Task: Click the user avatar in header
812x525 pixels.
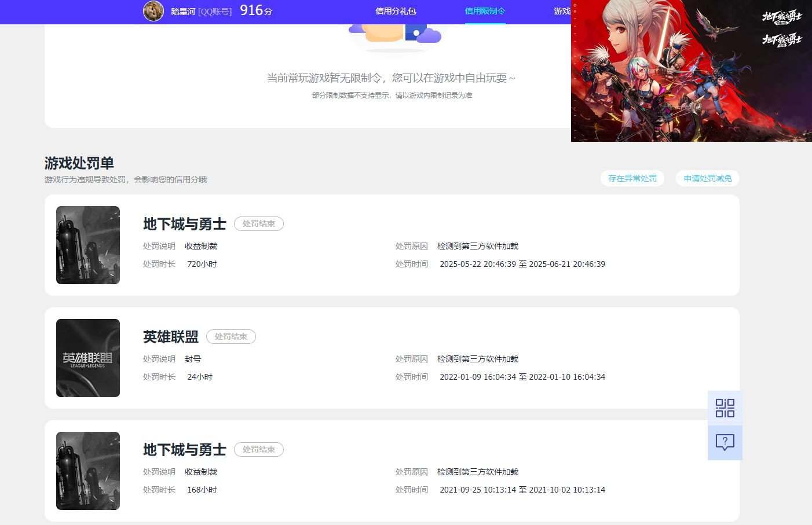Action: point(153,11)
